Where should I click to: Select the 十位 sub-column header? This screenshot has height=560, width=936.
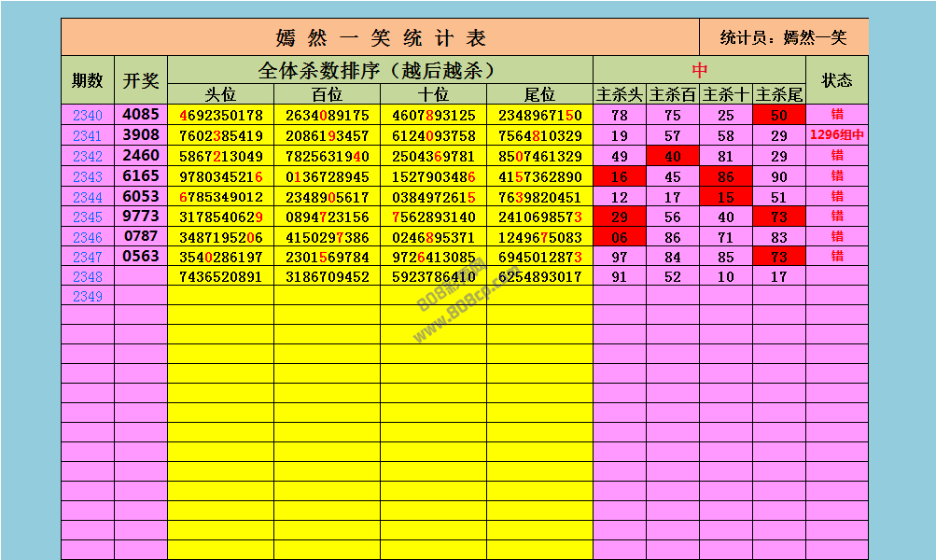pyautogui.click(x=433, y=94)
